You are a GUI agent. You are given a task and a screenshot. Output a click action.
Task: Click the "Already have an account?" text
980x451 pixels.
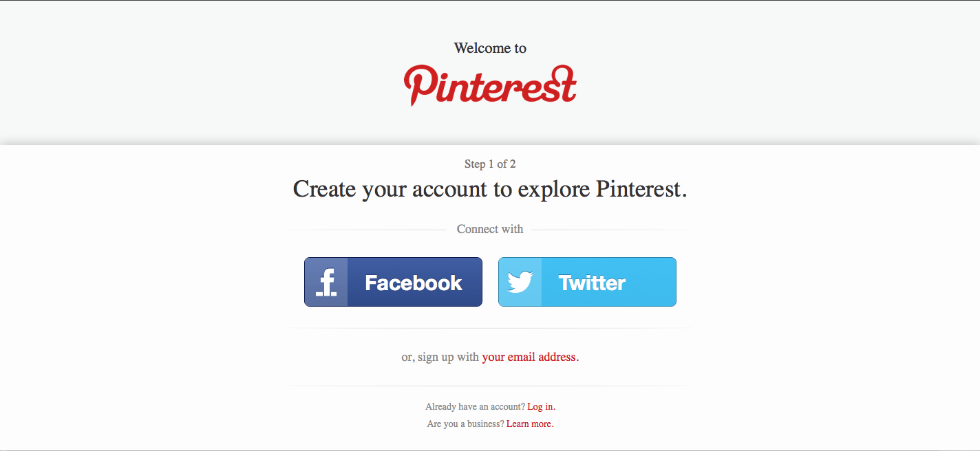point(475,406)
